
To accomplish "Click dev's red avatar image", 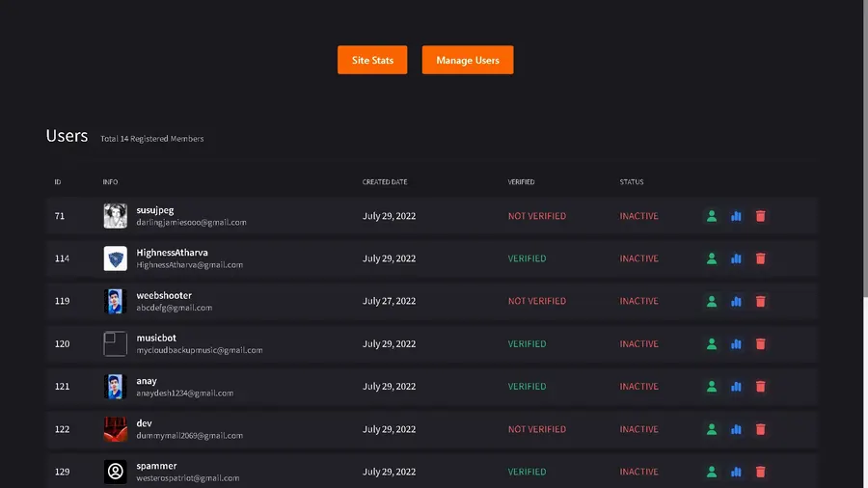I will tap(115, 429).
